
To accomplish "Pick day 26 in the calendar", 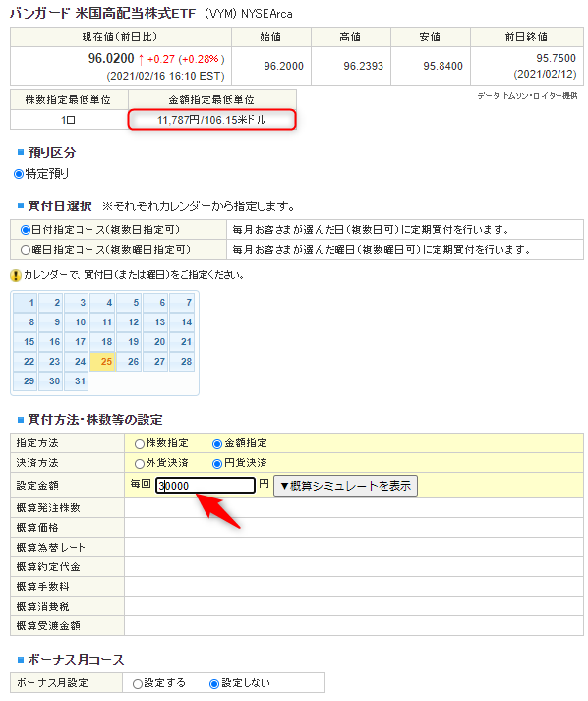I will pos(129,362).
